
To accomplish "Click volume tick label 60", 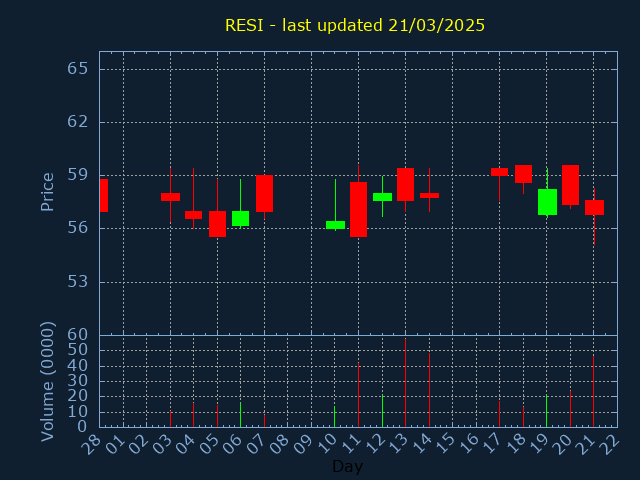I will tap(78, 335).
